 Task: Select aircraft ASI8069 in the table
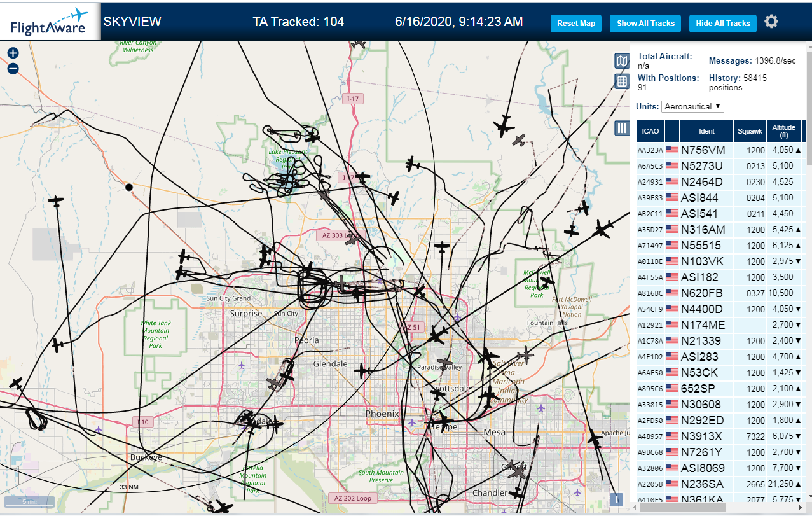tap(704, 468)
